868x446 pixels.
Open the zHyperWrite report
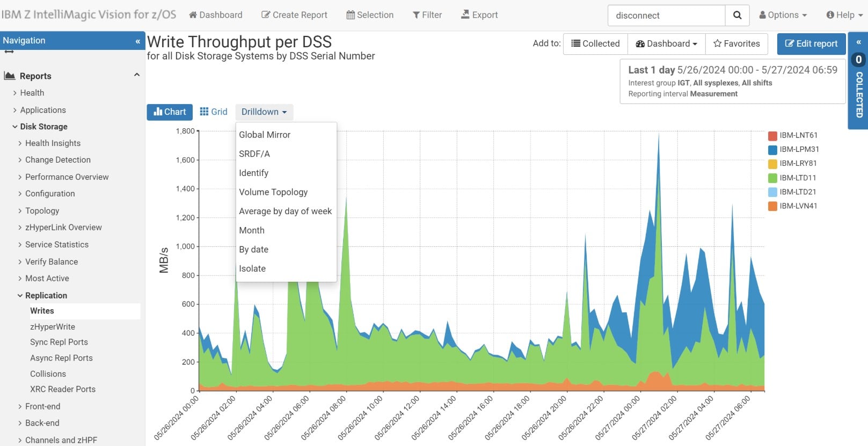click(x=53, y=327)
